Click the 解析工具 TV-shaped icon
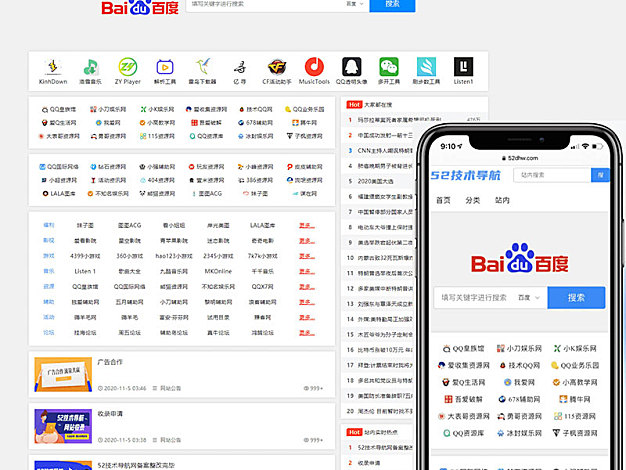Viewport: 626px width, 470px height. [x=165, y=67]
